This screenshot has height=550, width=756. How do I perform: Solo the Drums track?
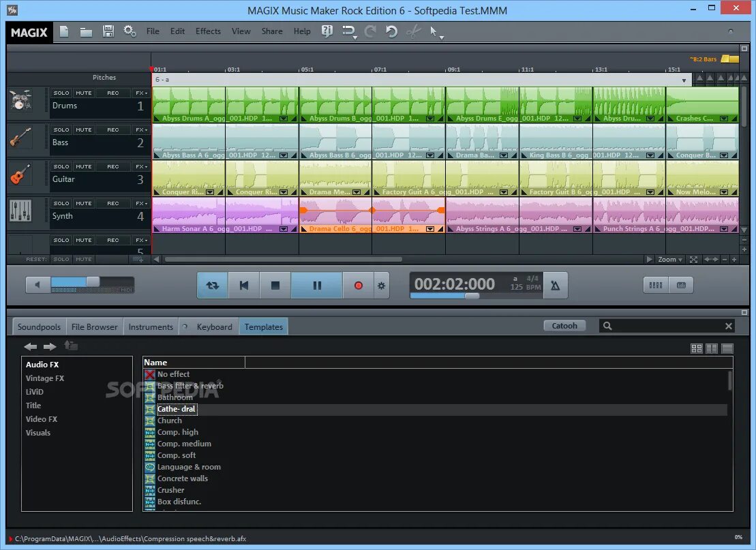coord(61,93)
